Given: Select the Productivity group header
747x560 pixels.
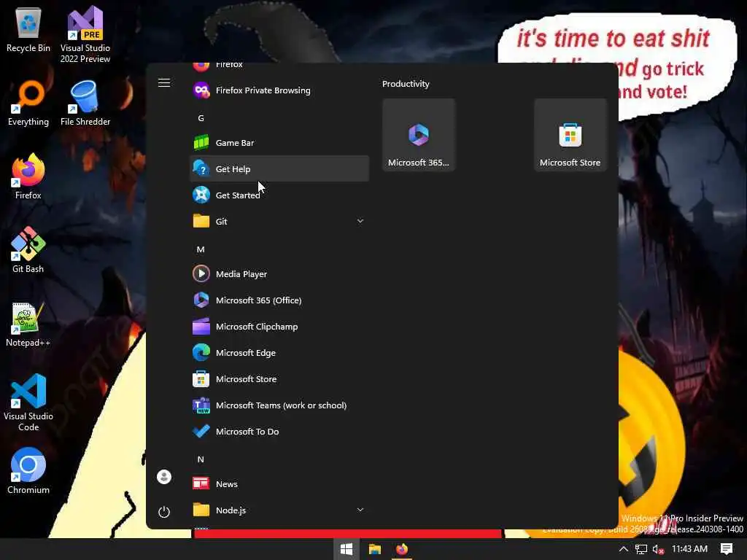Looking at the screenshot, I should click(x=406, y=84).
